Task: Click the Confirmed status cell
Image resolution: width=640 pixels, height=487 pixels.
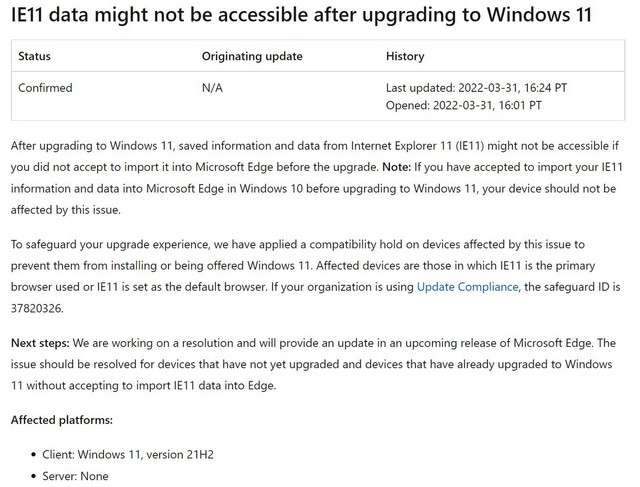Action: (x=45, y=88)
